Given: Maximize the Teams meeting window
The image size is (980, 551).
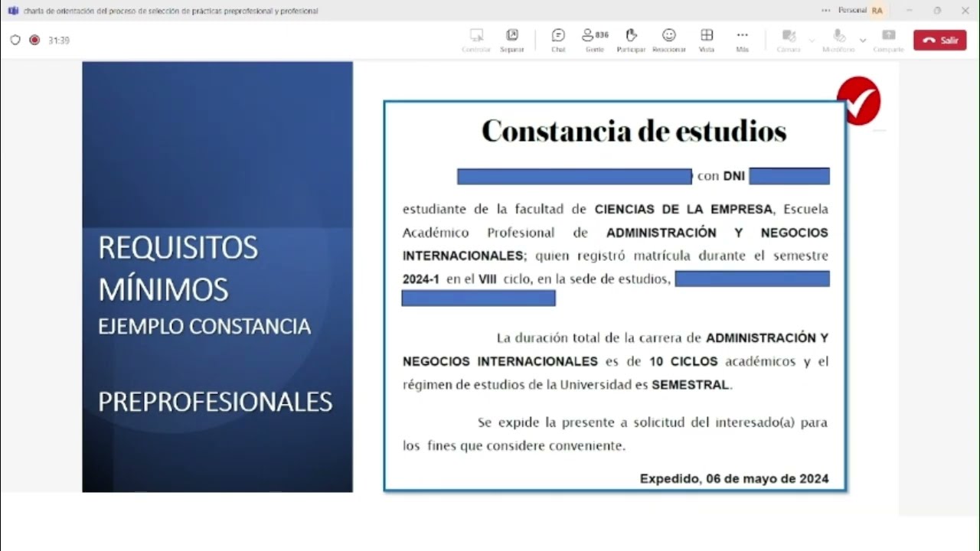Looking at the screenshot, I should pos(937,11).
